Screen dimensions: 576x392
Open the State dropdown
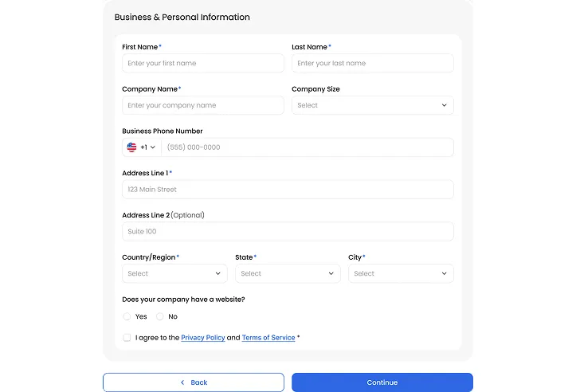288,273
